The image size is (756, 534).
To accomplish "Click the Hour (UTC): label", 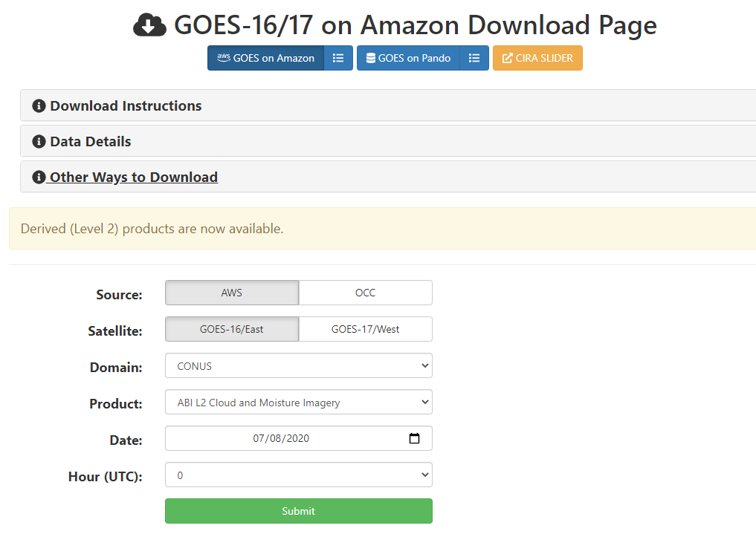I will coord(105,476).
